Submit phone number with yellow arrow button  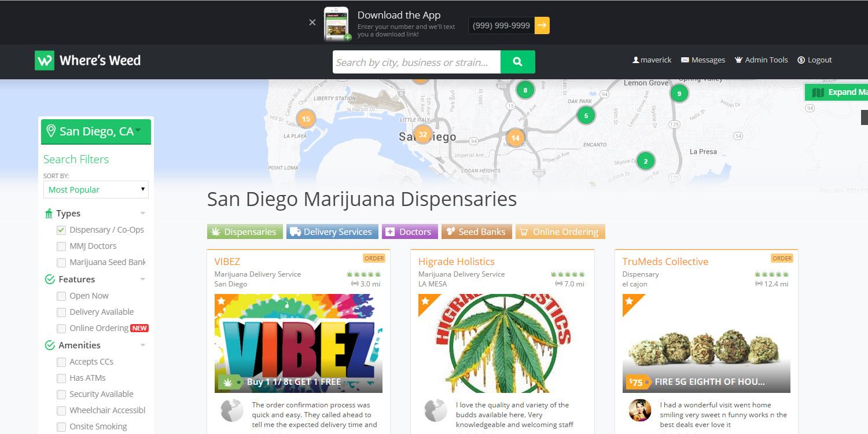[542, 25]
